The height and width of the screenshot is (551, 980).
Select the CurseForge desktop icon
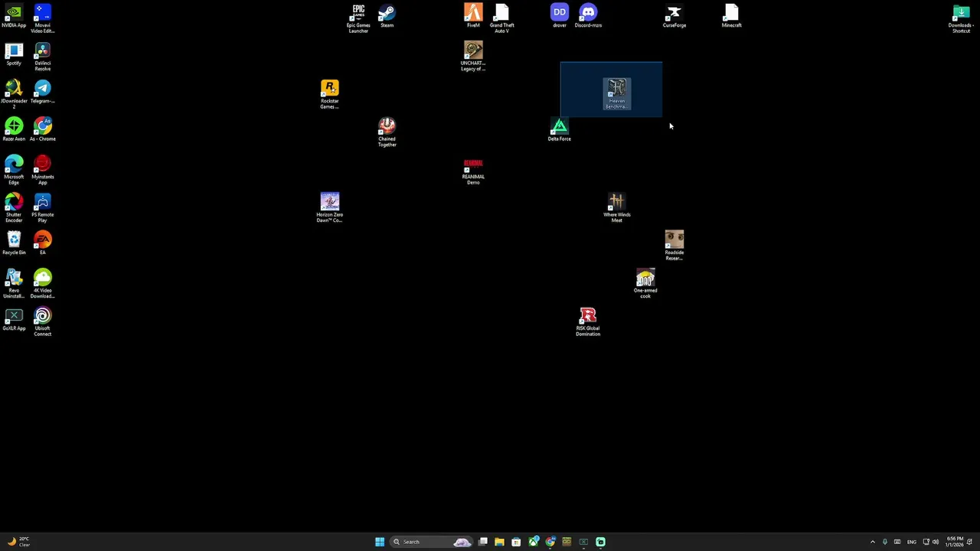(x=675, y=17)
